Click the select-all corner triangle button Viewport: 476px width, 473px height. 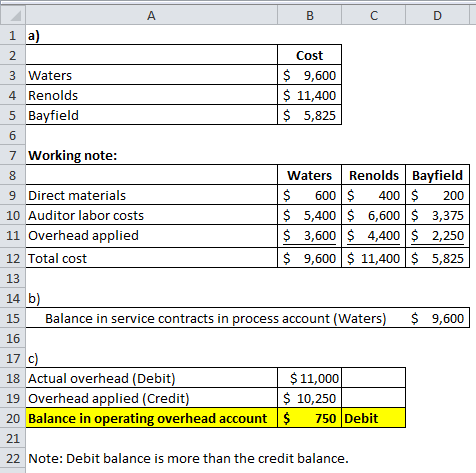[x=13, y=15]
